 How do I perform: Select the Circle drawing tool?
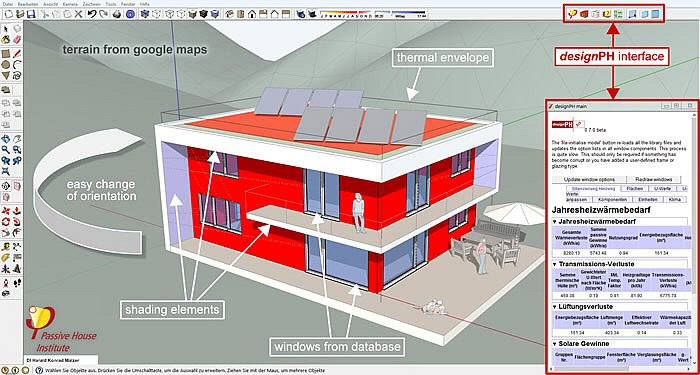pyautogui.click(x=6, y=65)
